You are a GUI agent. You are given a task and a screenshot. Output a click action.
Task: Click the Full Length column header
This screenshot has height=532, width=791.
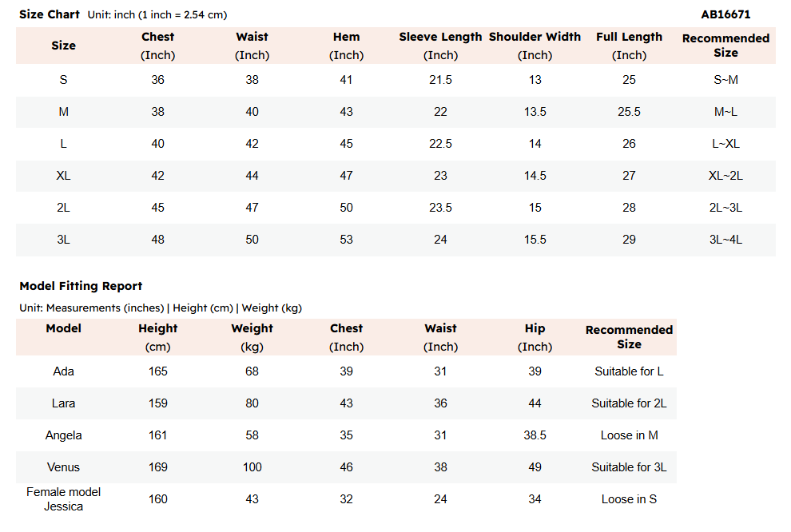[x=629, y=46]
